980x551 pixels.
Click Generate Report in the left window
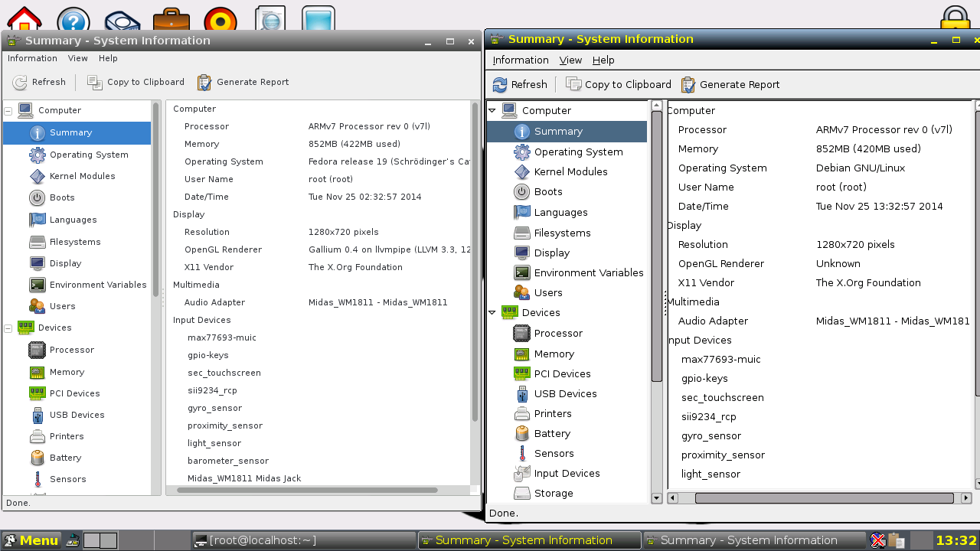click(x=243, y=82)
